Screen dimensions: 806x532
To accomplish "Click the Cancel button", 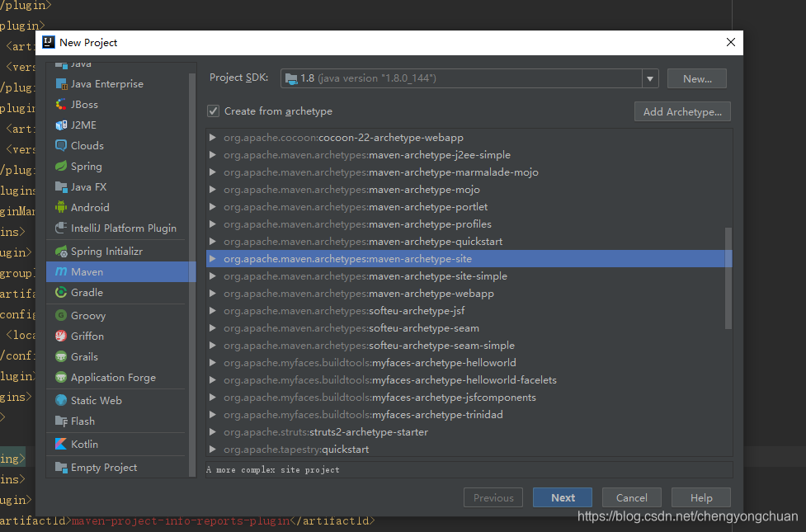I will click(632, 497).
